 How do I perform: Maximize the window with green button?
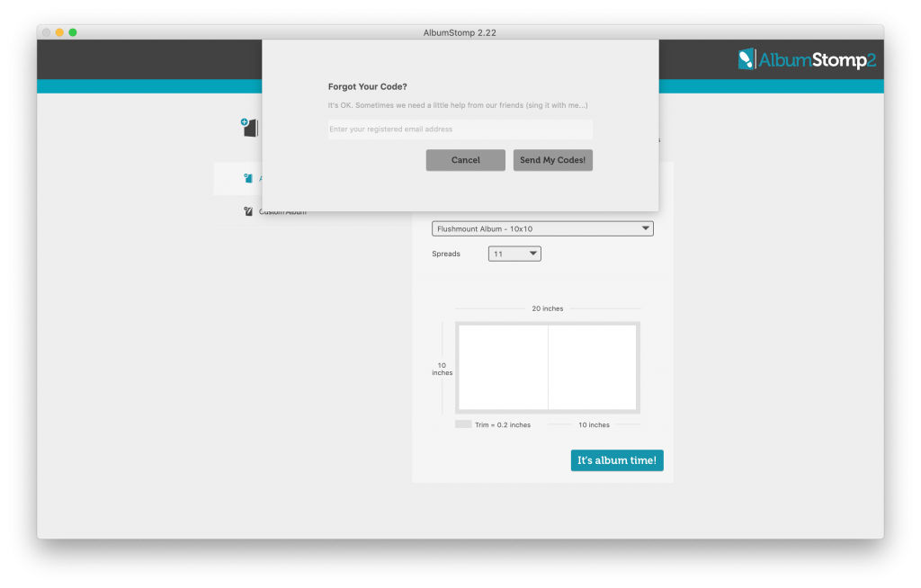click(x=73, y=32)
